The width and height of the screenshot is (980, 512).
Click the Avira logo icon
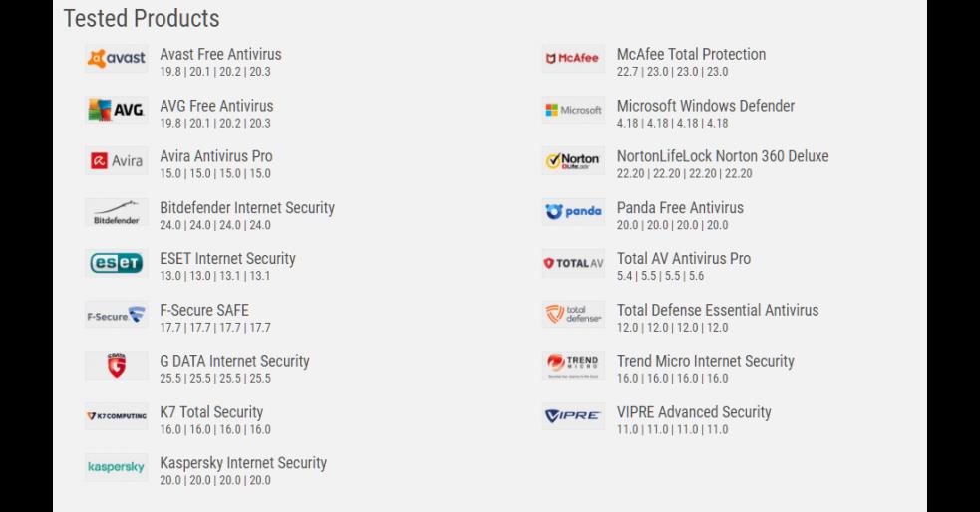point(116,161)
